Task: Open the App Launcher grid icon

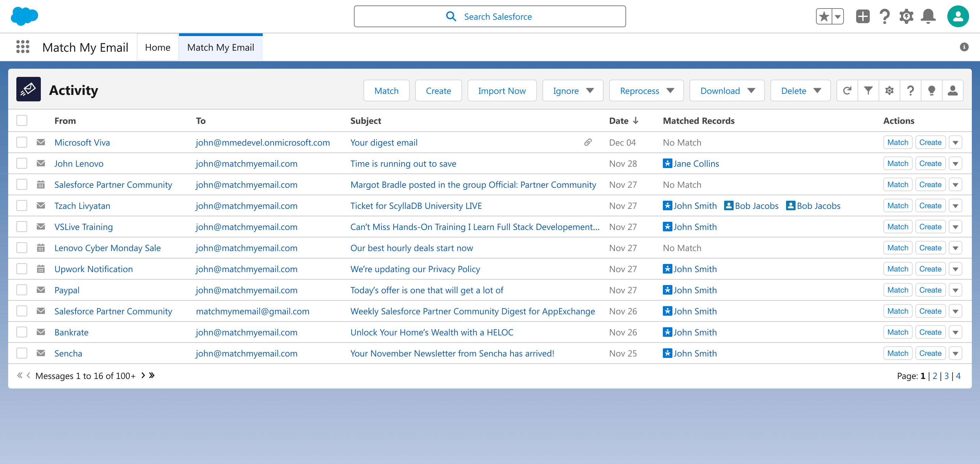Action: coord(23,47)
